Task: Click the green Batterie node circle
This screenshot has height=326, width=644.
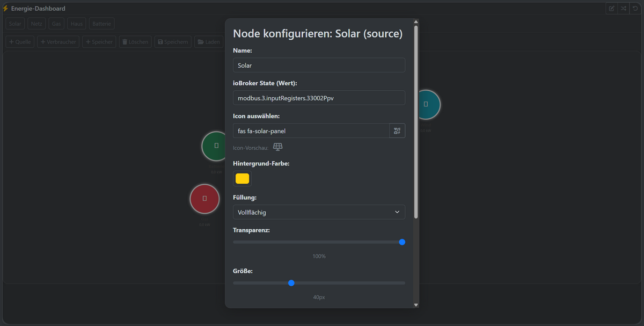Action: [x=216, y=146]
